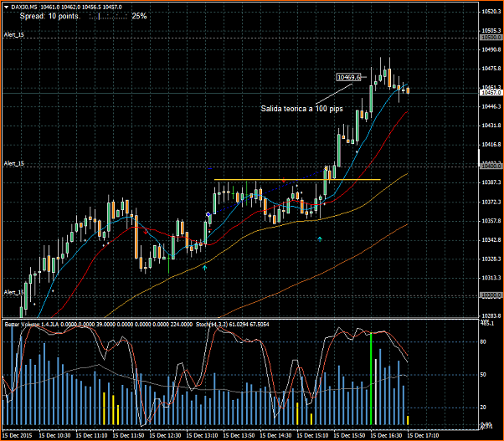Click the 'Spread: 10 points' label
Screen dimensions: 504x441
(x=49, y=16)
